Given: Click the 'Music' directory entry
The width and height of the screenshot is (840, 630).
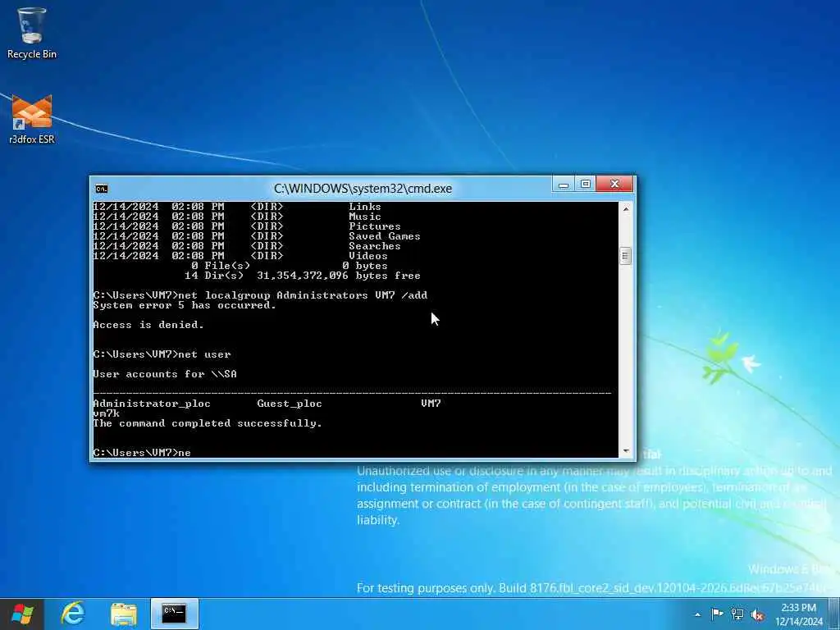Looking at the screenshot, I should pyautogui.click(x=365, y=217).
